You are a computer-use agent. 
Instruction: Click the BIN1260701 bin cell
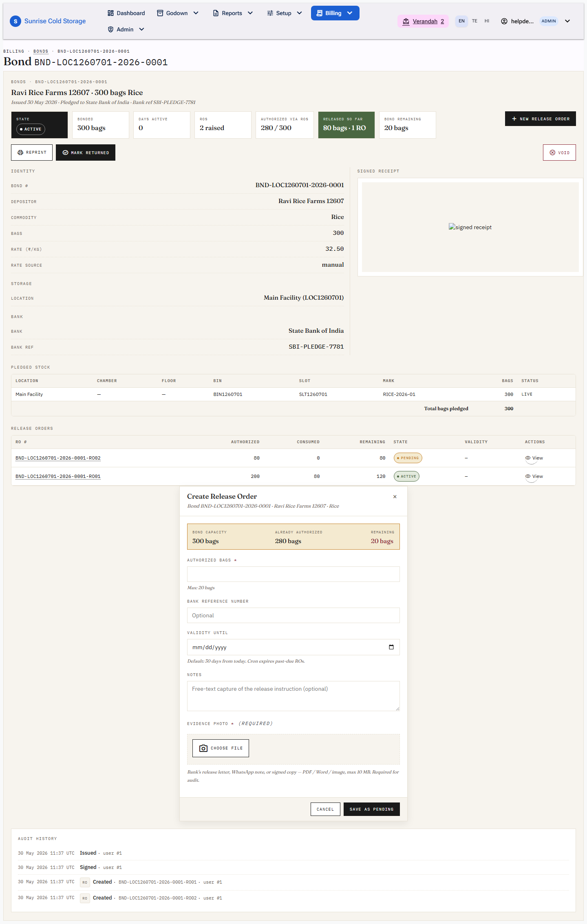pyautogui.click(x=228, y=394)
